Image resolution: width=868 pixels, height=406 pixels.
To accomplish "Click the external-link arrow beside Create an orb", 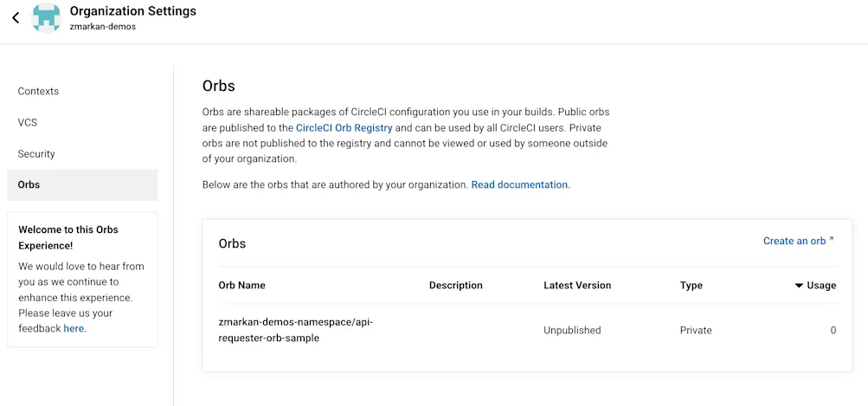I will click(832, 240).
